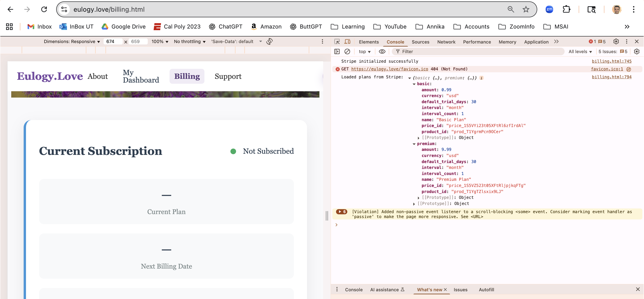Screen dimensions: 644x299
Task: Open the Extensions puzzle icon
Action: 566,10
